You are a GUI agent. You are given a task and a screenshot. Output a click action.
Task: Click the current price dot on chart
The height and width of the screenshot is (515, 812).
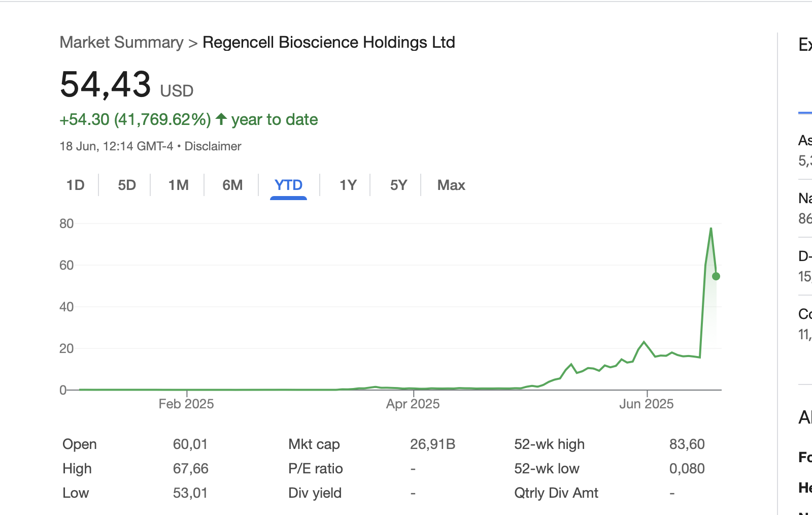click(x=716, y=276)
